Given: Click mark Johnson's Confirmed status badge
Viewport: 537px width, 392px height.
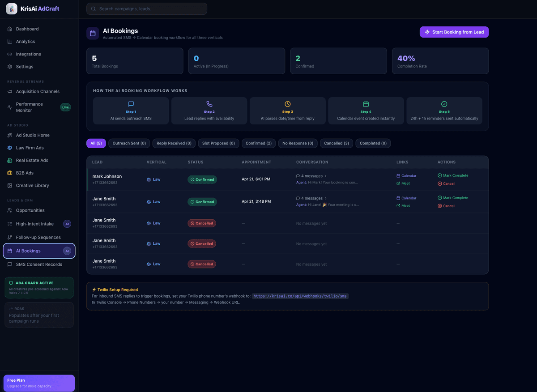Looking at the screenshot, I should 202,179.
